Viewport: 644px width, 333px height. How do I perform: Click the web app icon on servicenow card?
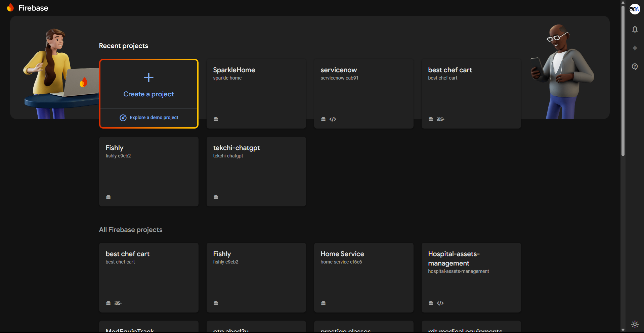(x=333, y=119)
